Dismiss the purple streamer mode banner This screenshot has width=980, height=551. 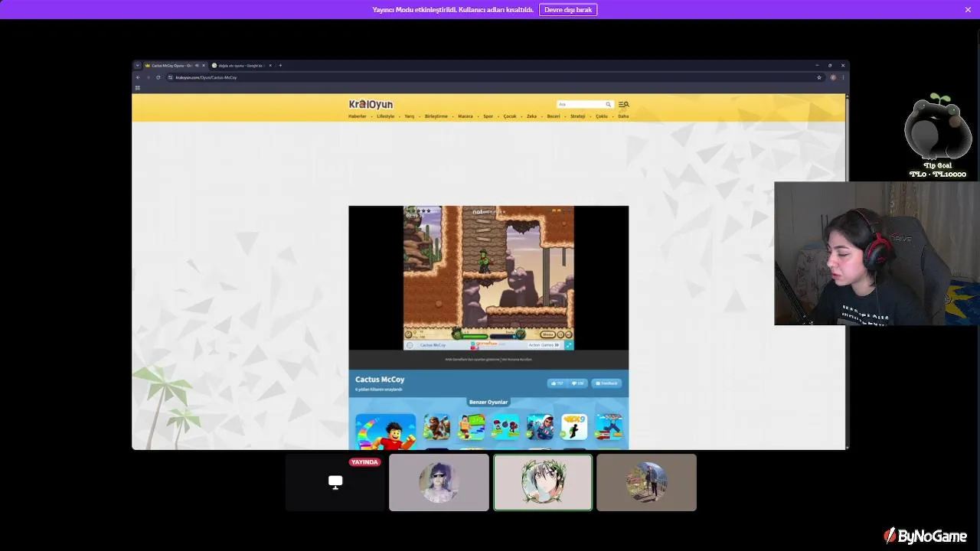click(968, 10)
